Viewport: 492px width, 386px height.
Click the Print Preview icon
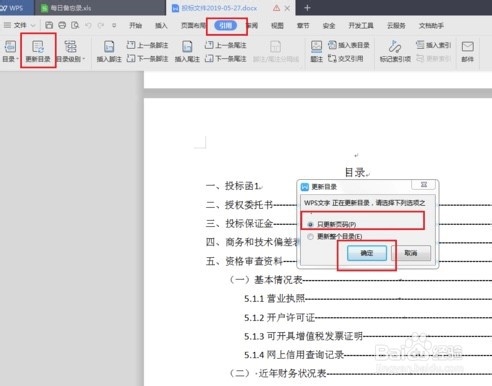75,25
